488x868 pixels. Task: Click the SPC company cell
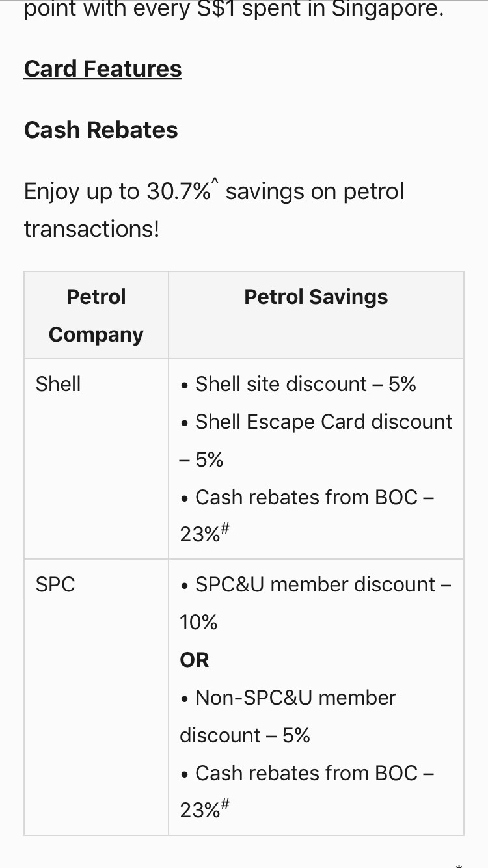point(55,584)
